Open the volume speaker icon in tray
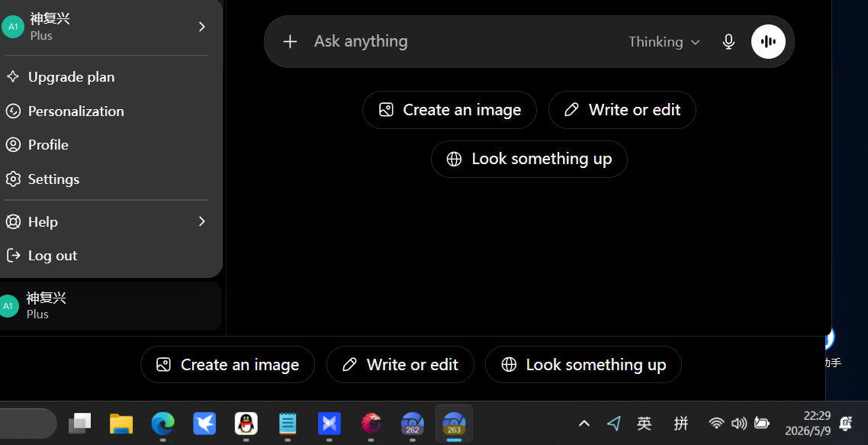This screenshot has width=868, height=445. pos(738,424)
